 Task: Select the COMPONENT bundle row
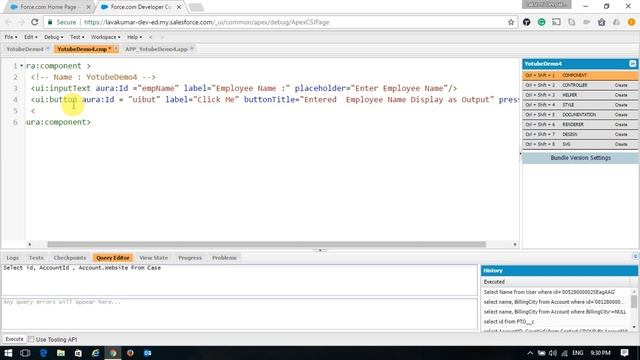(580, 76)
